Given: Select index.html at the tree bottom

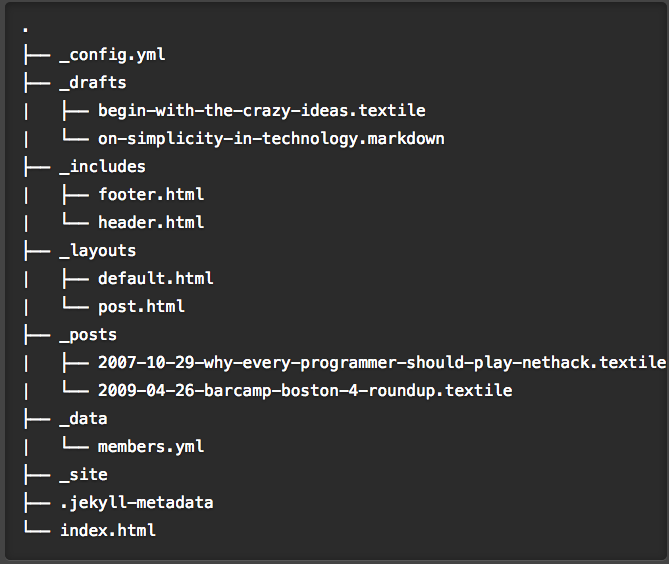Looking at the screenshot, I should coord(108,530).
